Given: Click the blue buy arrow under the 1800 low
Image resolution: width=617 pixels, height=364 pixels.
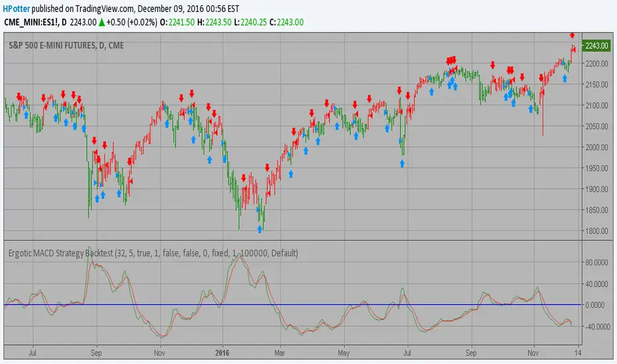Looking at the screenshot, I should point(260,229).
